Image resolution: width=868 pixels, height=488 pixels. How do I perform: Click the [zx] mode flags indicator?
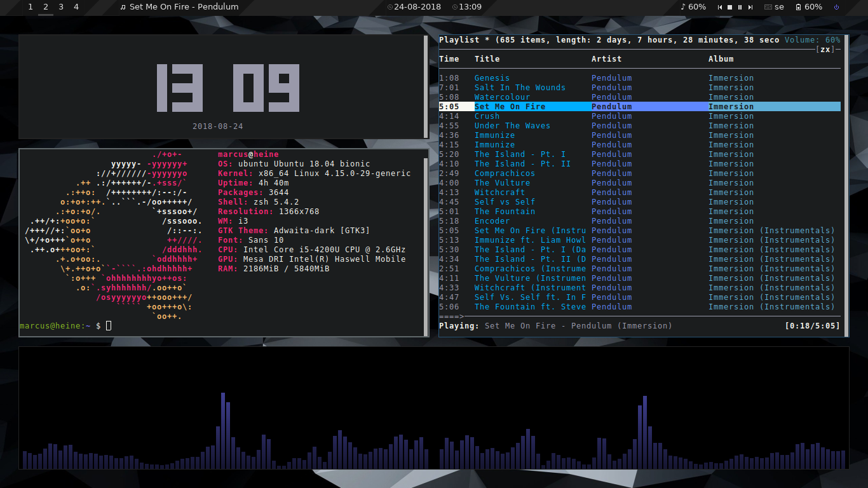825,50
